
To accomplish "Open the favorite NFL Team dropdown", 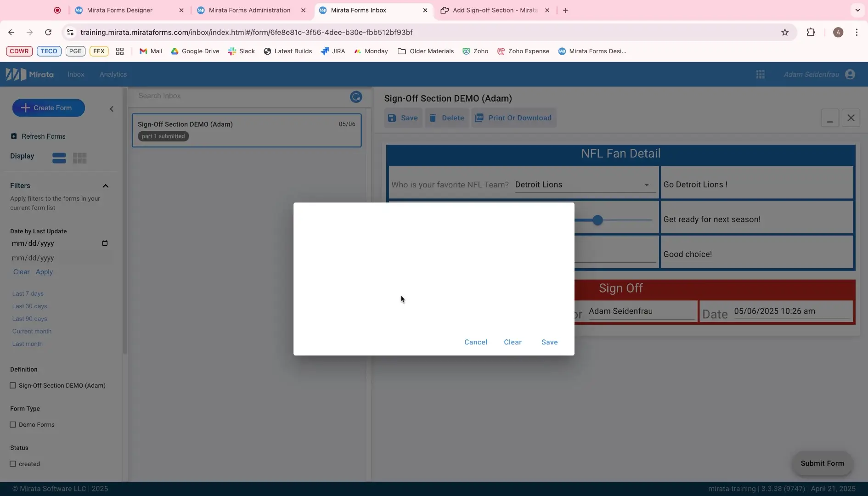I will [647, 185].
